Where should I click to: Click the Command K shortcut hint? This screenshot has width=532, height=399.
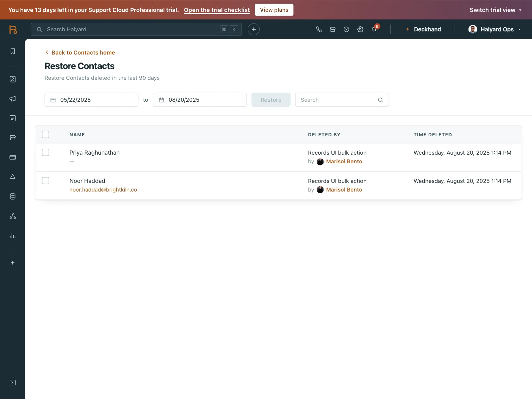[x=229, y=29]
